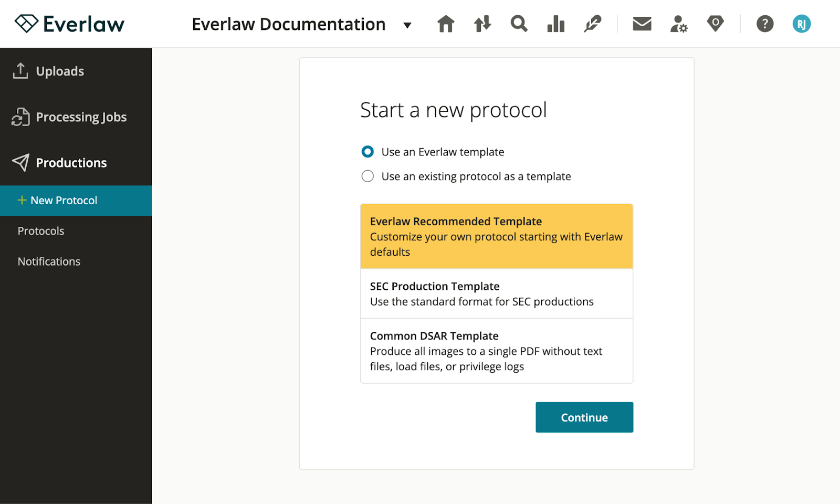The image size is (840, 504).
Task: Open the Everlaw diamond location icon
Action: [x=715, y=24]
